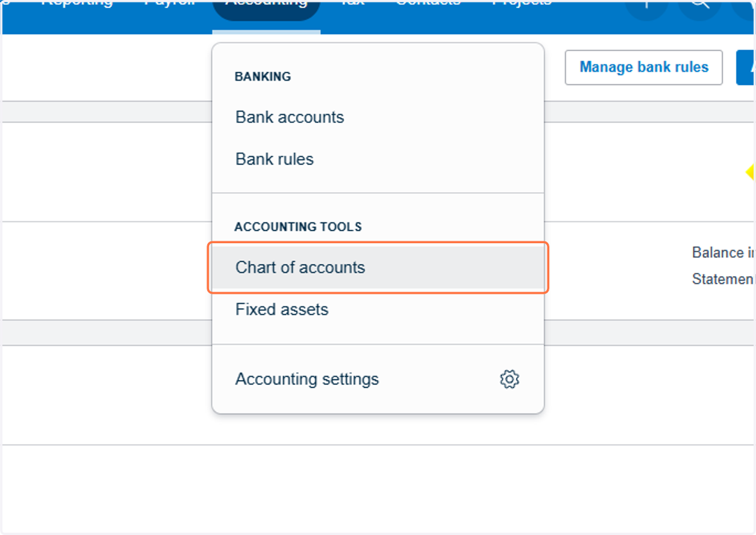Click the ACCOUNTING TOOLS section heading

point(298,227)
